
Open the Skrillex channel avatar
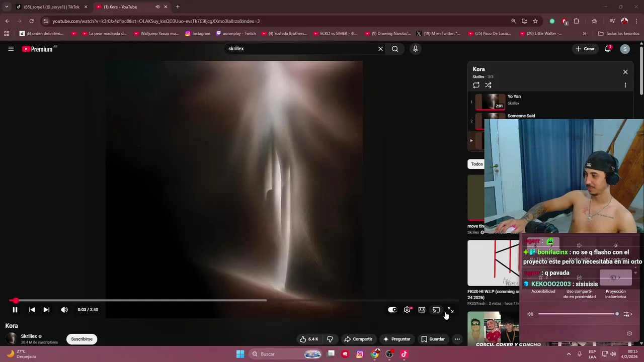[x=11, y=339]
